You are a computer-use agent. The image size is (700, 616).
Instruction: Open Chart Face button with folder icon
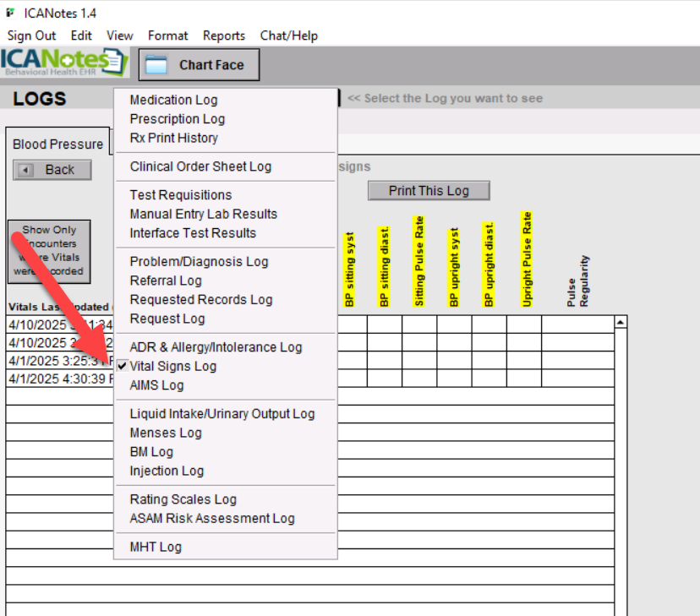coord(199,65)
